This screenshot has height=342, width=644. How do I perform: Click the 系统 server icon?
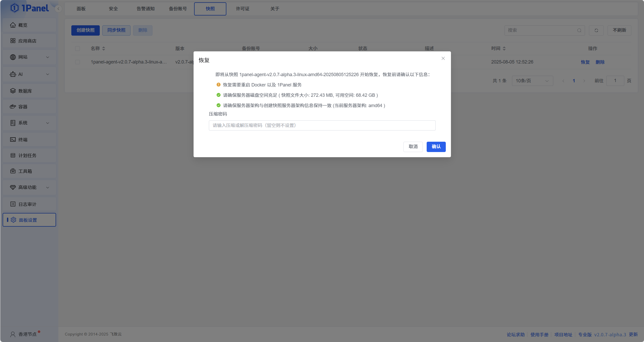[x=13, y=123]
